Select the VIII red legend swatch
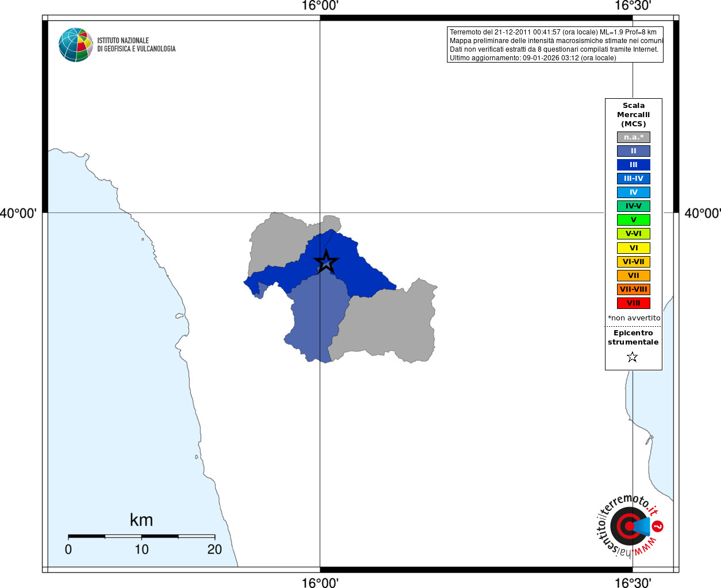721x588 pixels. tap(634, 303)
